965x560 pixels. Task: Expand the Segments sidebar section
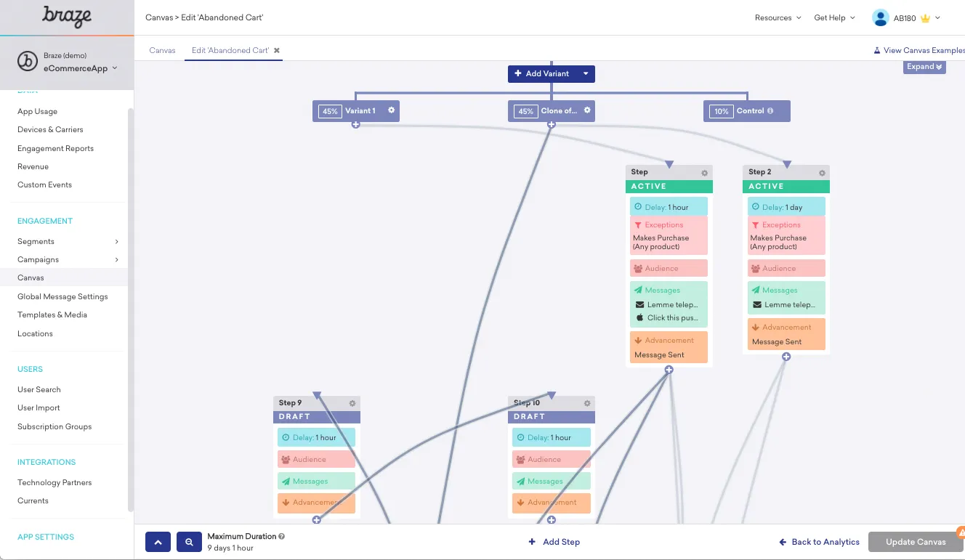[x=116, y=241]
